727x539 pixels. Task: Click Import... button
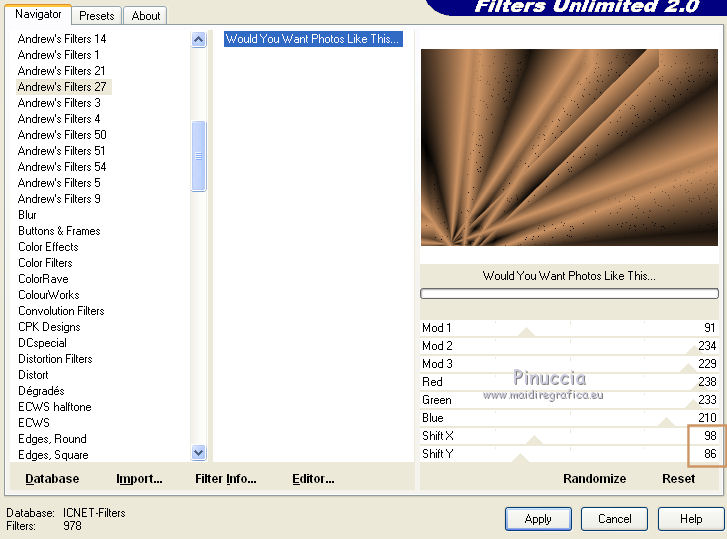[x=139, y=479]
